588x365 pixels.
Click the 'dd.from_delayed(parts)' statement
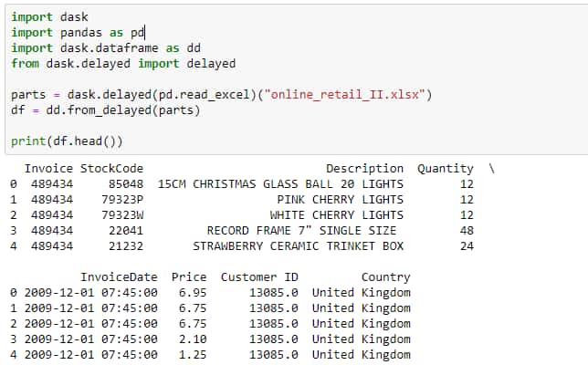(123, 110)
